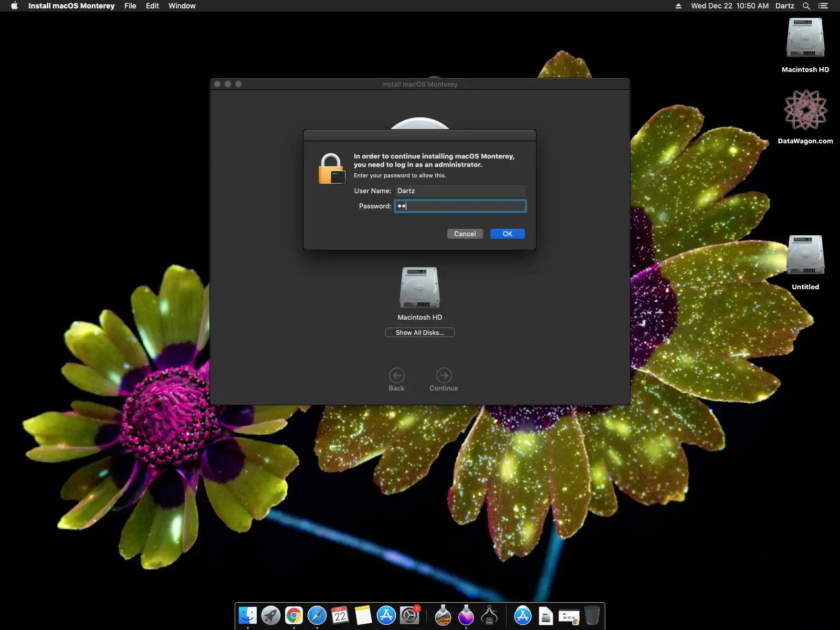Screen dimensions: 840x630
Task: Go Back in the installer
Action: tap(396, 380)
